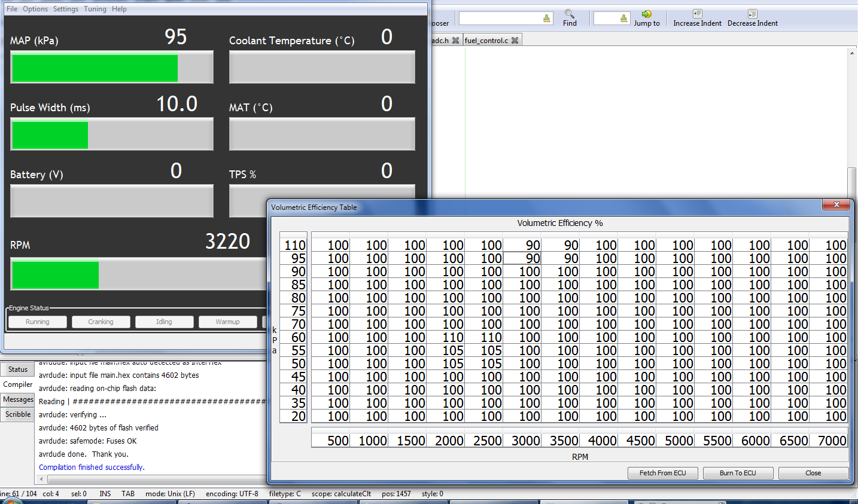Image resolution: width=858 pixels, height=504 pixels.
Task: Open the Tuning menu
Action: click(95, 9)
